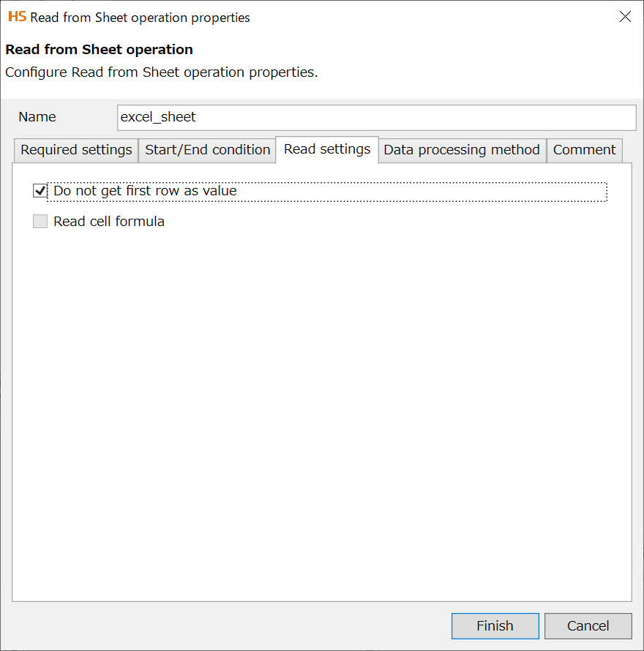This screenshot has height=651, width=644.
Task: Switch to the Required settings tab
Action: [76, 150]
